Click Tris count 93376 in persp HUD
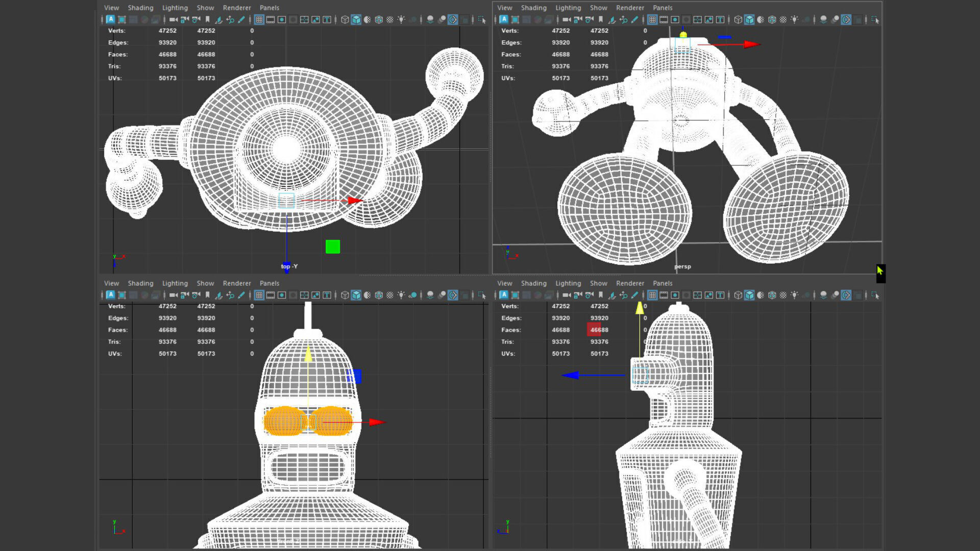This screenshot has width=980, height=551. point(560,66)
